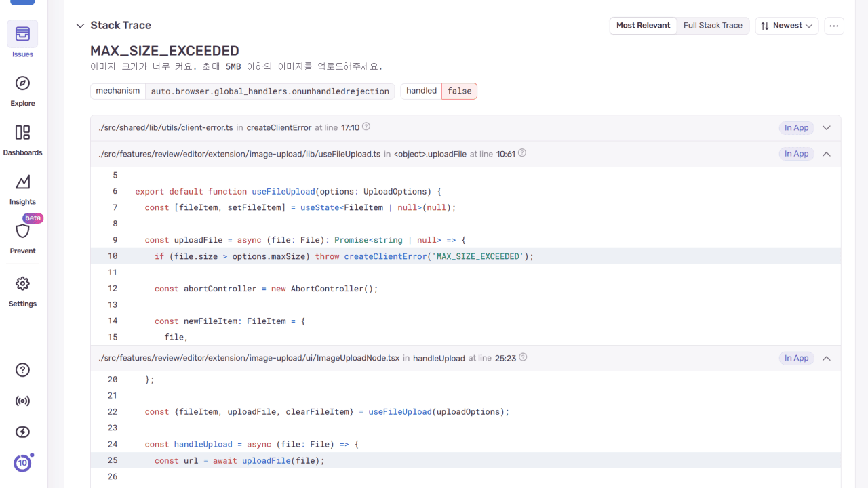
Task: Go to Dashboards in sidebar
Action: 22,133
